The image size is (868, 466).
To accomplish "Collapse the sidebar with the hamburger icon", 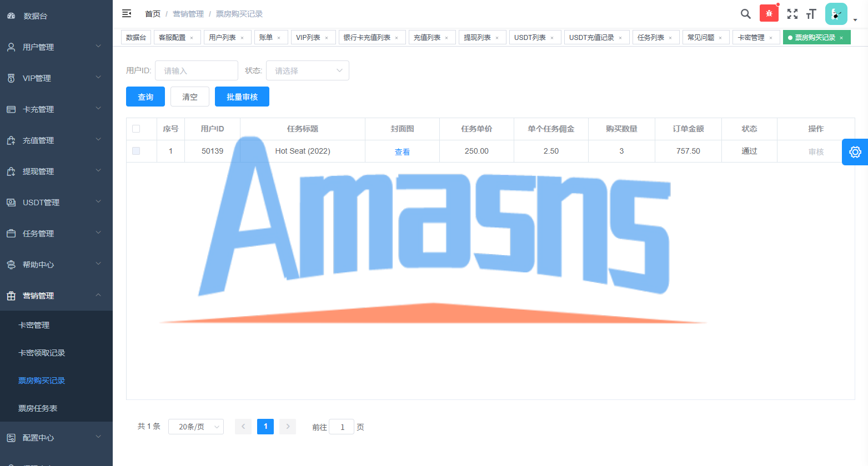I will coord(127,13).
